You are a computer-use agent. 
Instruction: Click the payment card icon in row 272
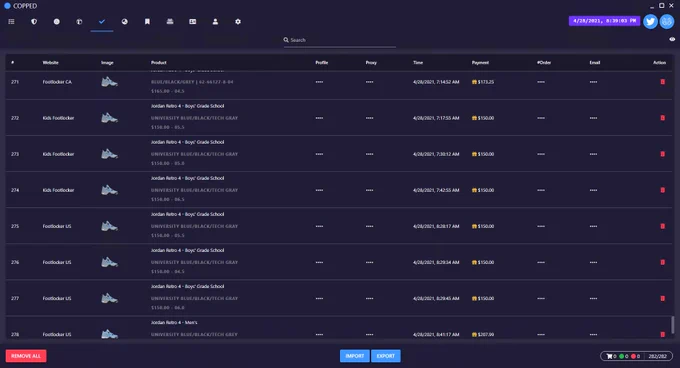pyautogui.click(x=474, y=118)
